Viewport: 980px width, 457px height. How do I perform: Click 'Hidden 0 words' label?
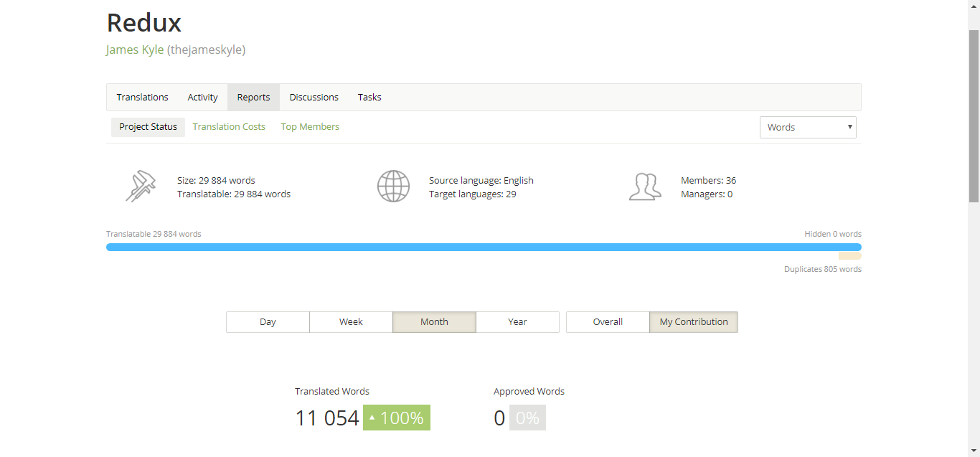pyautogui.click(x=833, y=234)
